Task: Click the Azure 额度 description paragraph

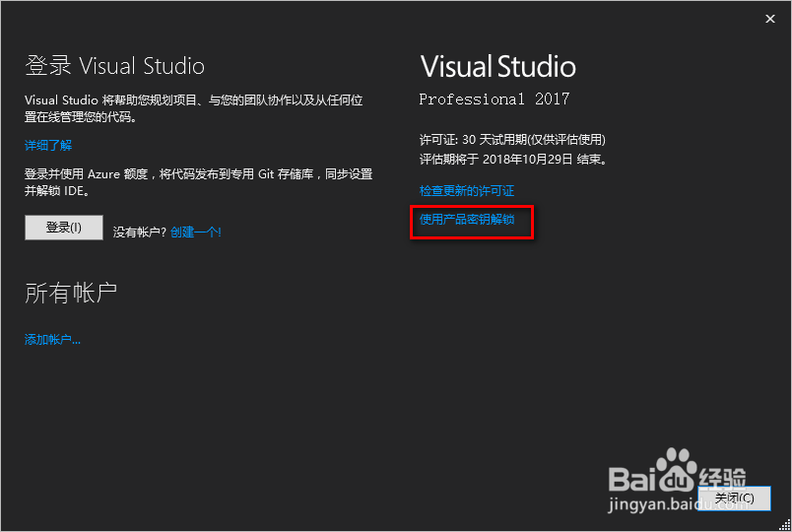Action: (x=199, y=182)
